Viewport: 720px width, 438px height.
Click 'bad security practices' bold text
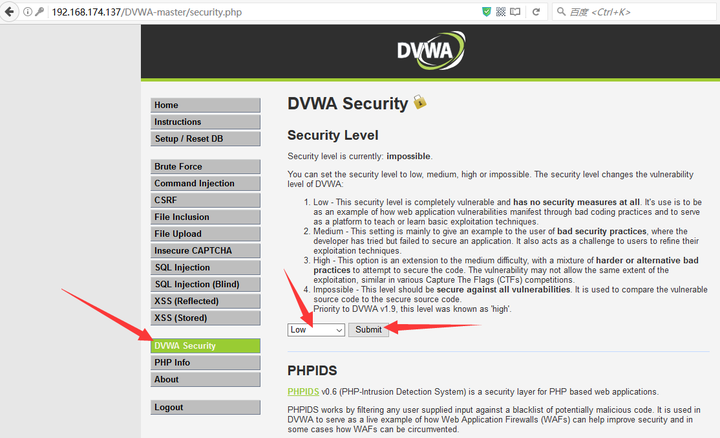coord(602,231)
